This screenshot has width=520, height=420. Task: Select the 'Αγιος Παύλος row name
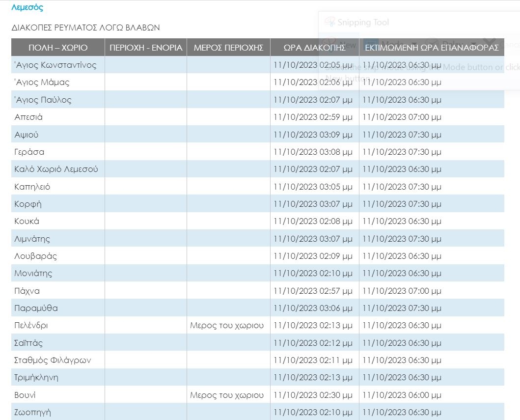tap(43, 100)
